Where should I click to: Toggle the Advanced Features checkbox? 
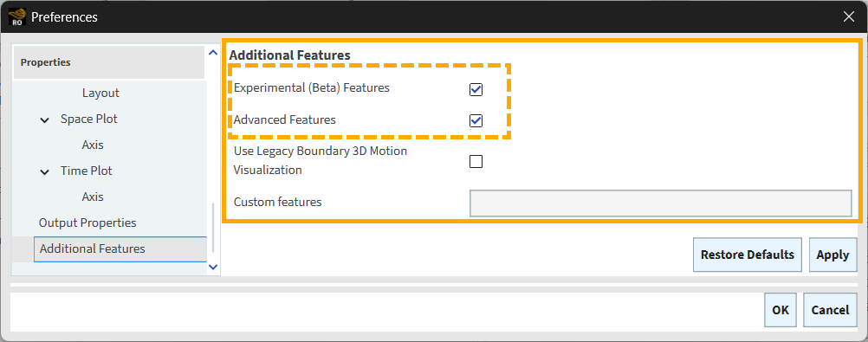476,120
